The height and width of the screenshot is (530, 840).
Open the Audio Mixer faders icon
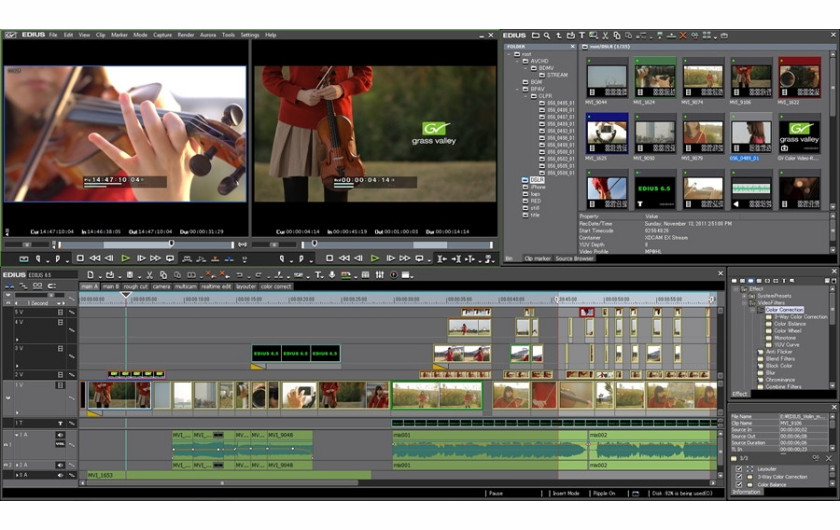380,275
